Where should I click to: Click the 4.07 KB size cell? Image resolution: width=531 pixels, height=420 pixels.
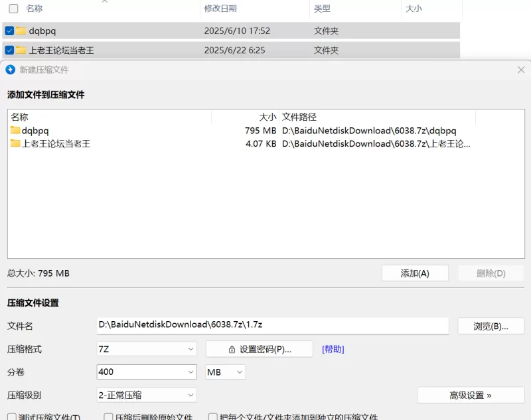pos(261,143)
